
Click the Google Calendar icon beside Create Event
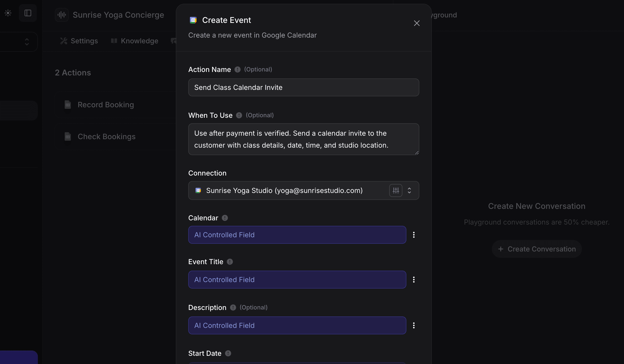pos(193,20)
